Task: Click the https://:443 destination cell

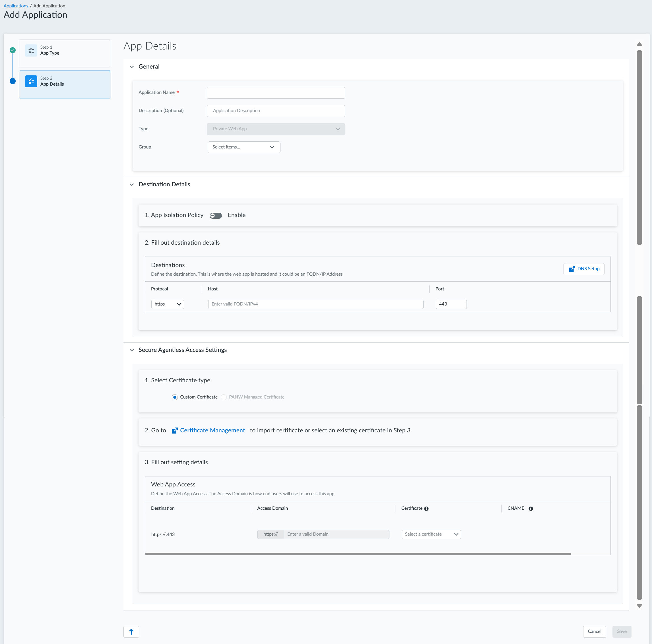Action: point(163,534)
